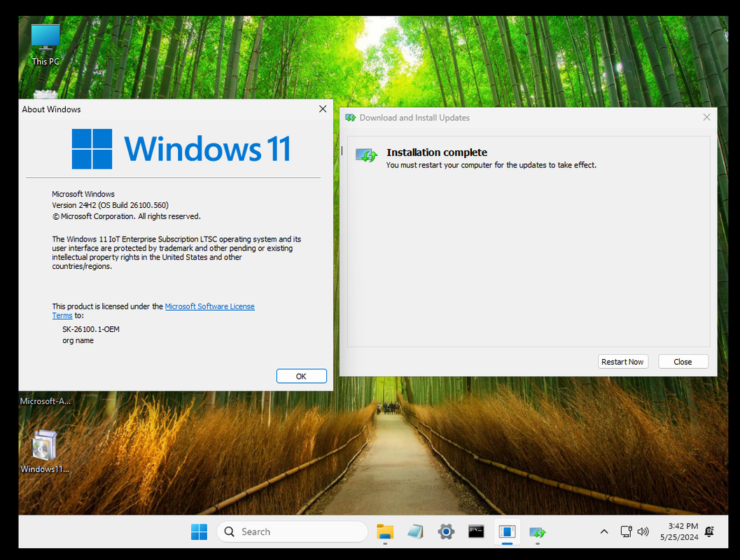The width and height of the screenshot is (740, 560).
Task: Open the notification bell icon
Action: (x=709, y=532)
